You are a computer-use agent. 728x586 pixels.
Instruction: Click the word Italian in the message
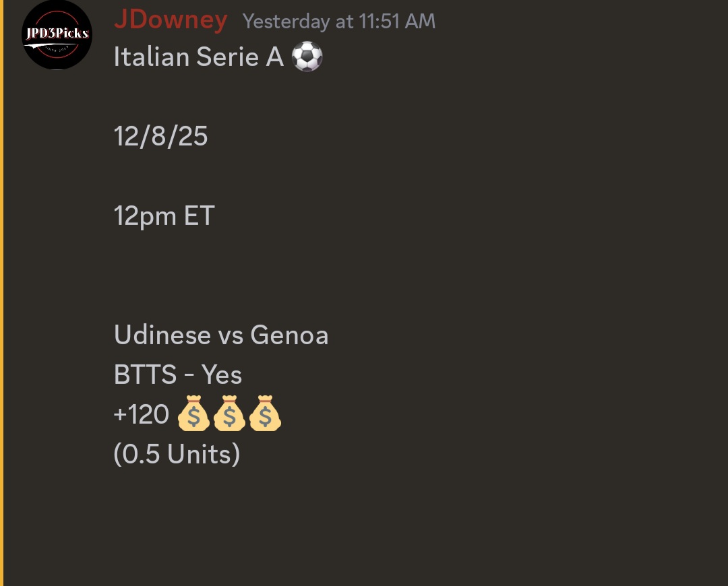(x=152, y=57)
